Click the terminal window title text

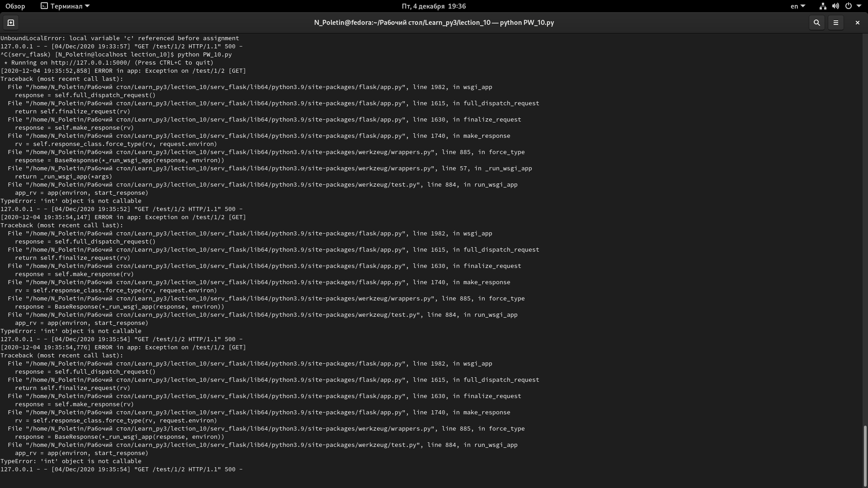[x=434, y=23]
